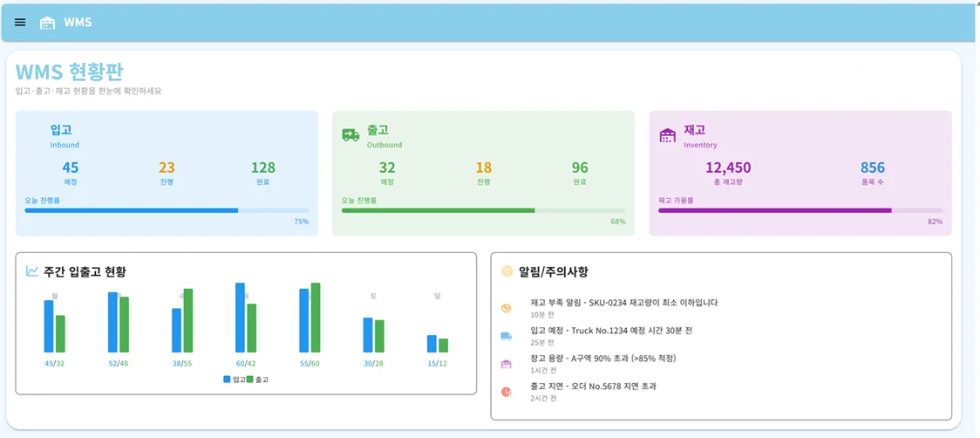Click the red clock icon for 출고 지연 alert

[507, 392]
